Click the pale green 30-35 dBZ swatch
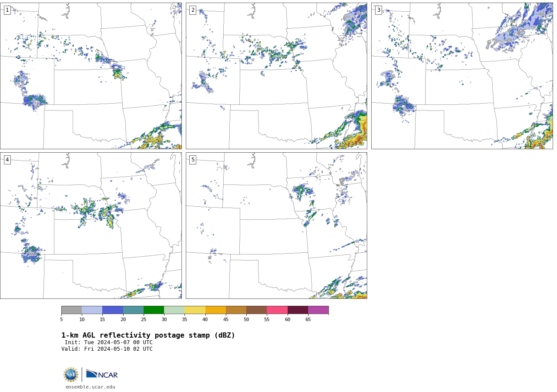 click(174, 310)
